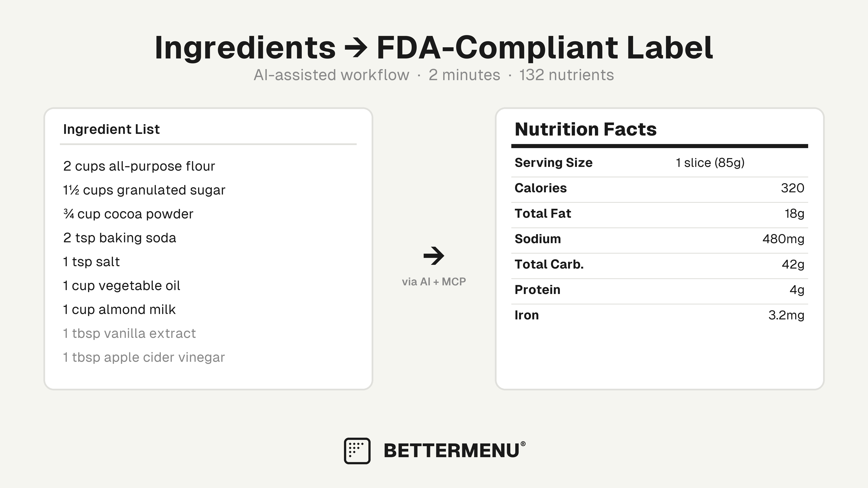The height and width of the screenshot is (488, 868).
Task: Select the apple cider vinegar line
Action: click(x=144, y=357)
